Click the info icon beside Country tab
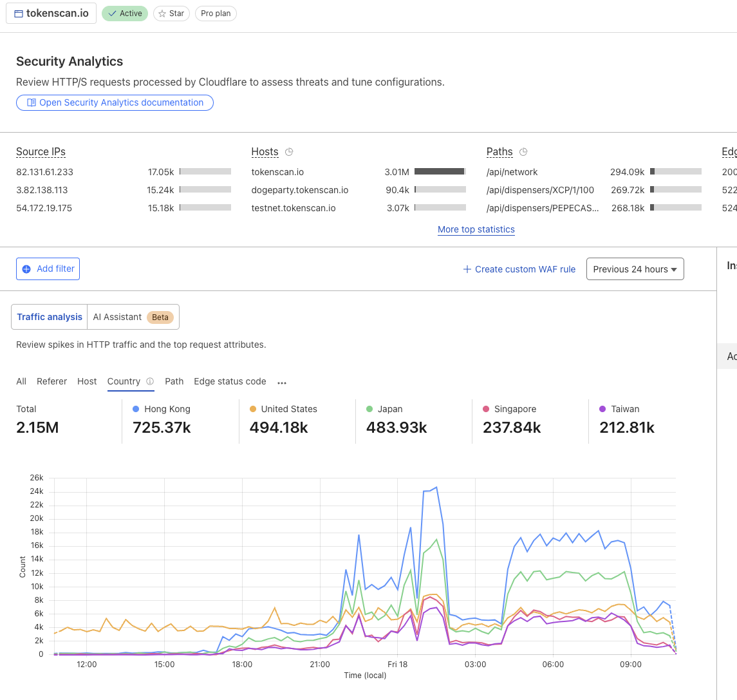The height and width of the screenshot is (700, 737). tap(150, 381)
